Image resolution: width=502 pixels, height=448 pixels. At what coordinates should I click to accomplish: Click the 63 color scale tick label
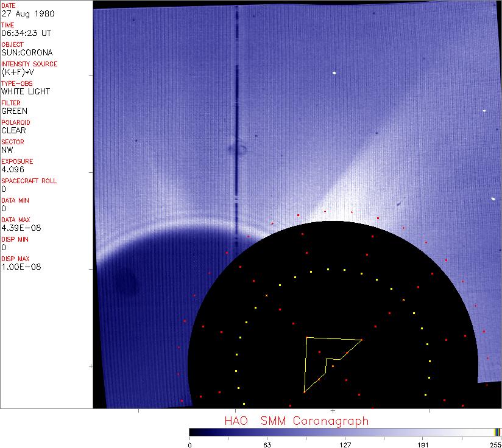click(x=267, y=445)
